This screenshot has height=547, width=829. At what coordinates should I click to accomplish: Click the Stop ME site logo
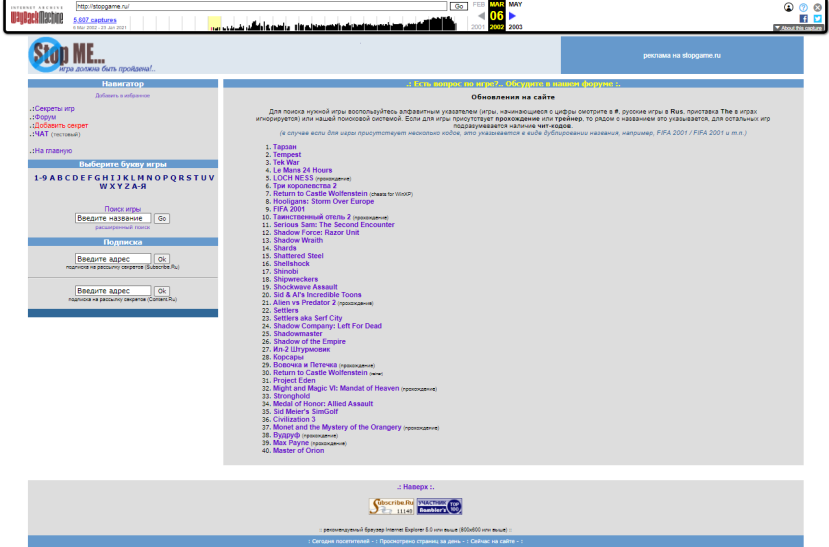[x=92, y=55]
